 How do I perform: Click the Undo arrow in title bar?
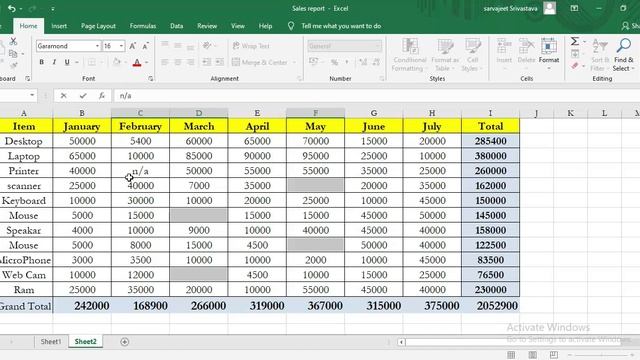click(x=11, y=8)
